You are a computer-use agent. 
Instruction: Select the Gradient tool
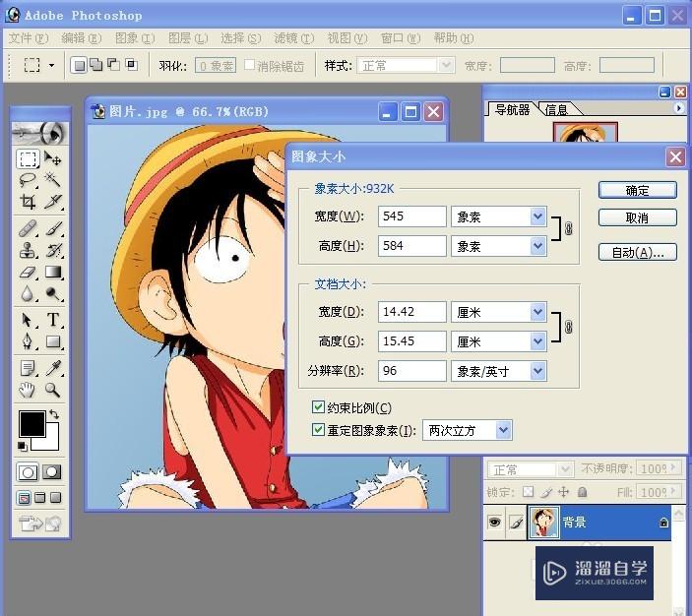[x=52, y=272]
